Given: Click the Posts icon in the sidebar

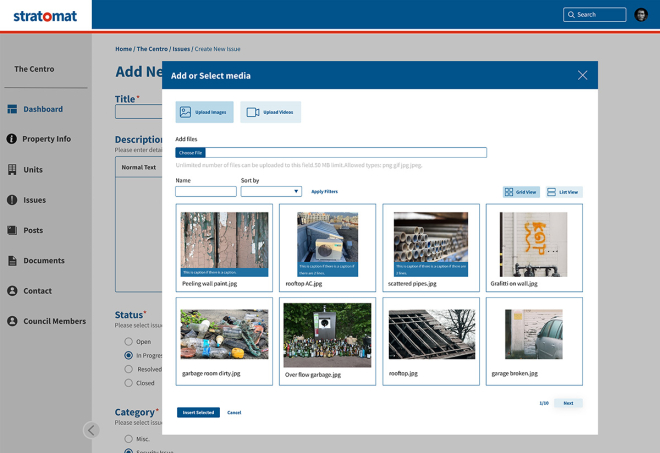Looking at the screenshot, I should [12, 230].
